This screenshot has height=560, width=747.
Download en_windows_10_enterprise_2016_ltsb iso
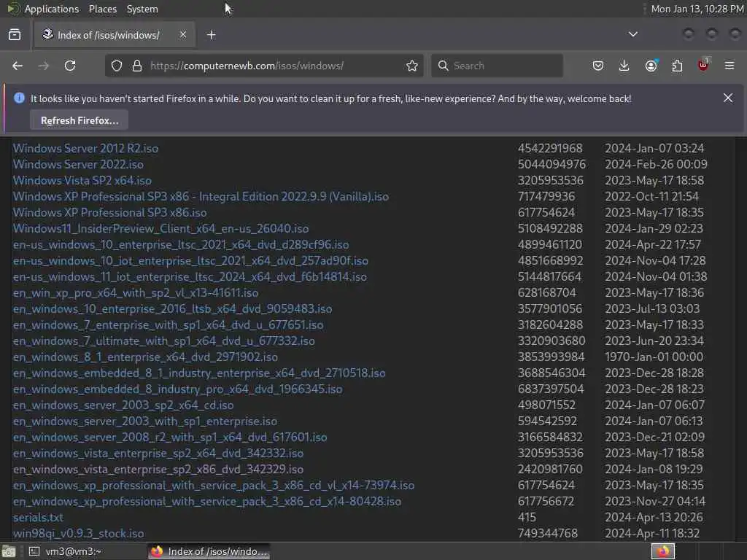click(x=172, y=308)
